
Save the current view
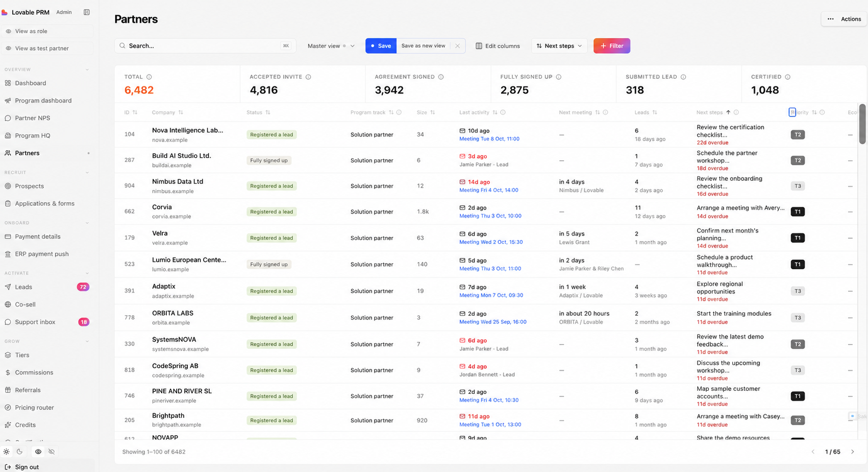pos(381,46)
